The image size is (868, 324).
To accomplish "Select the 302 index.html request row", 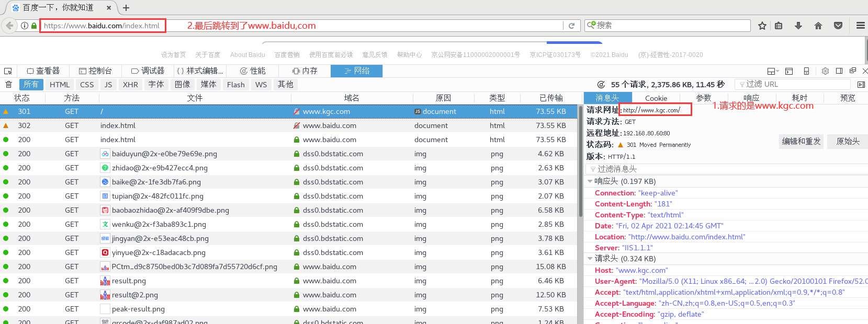I will (288, 125).
